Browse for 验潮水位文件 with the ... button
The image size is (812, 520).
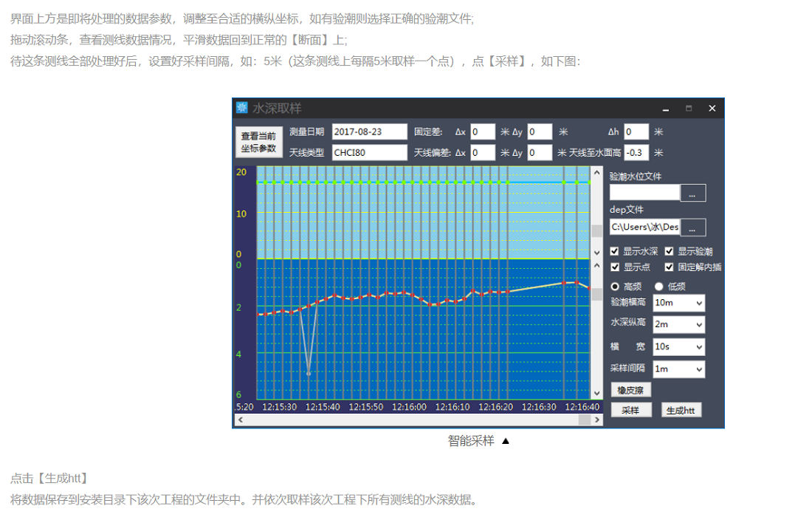(692, 194)
